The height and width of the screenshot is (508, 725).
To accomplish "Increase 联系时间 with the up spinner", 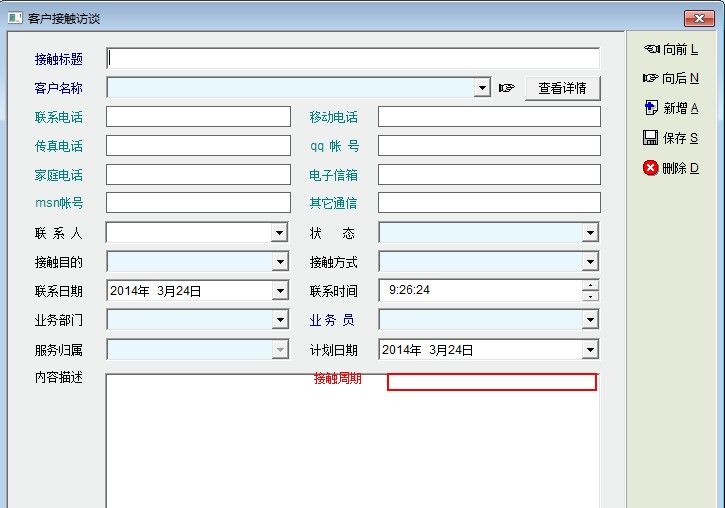I will tap(591, 285).
